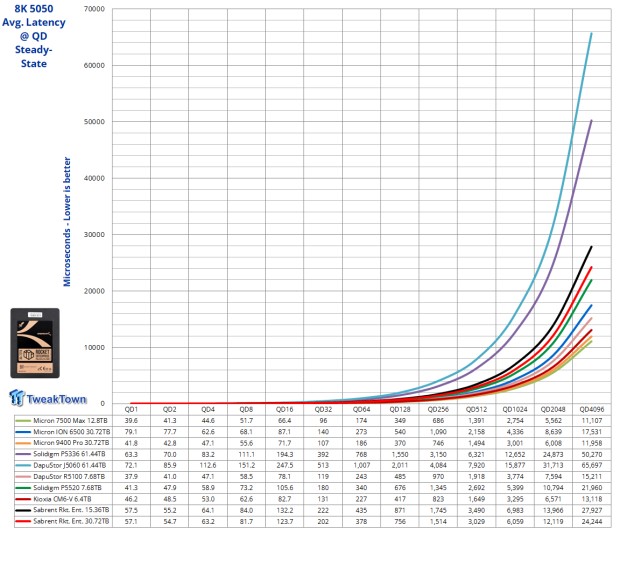Image resolution: width=620 pixels, height=568 pixels.
Task: Click the 17,531 cell for Micron ION 6500
Action: point(592,432)
